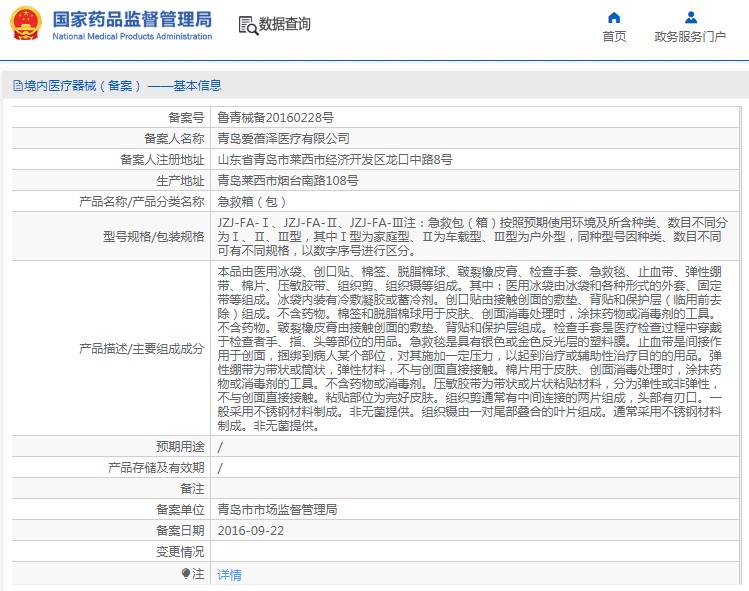The width and height of the screenshot is (749, 591).
Task: Click the national emblem logo
Action: pos(26,24)
